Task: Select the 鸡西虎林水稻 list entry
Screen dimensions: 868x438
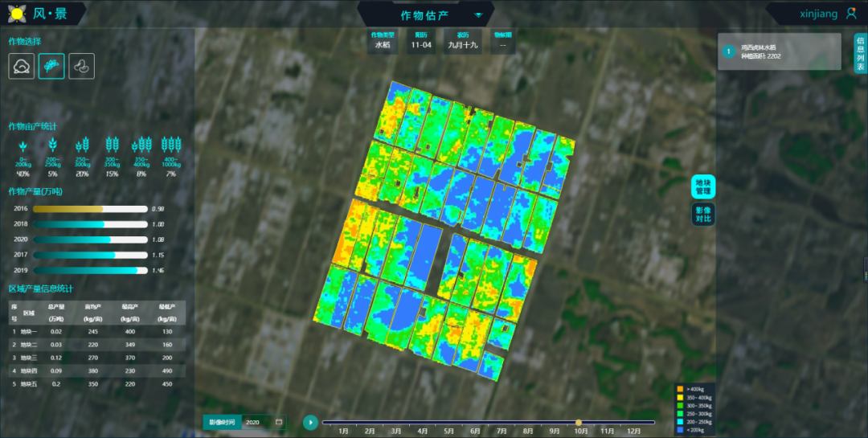Action: pos(782,51)
